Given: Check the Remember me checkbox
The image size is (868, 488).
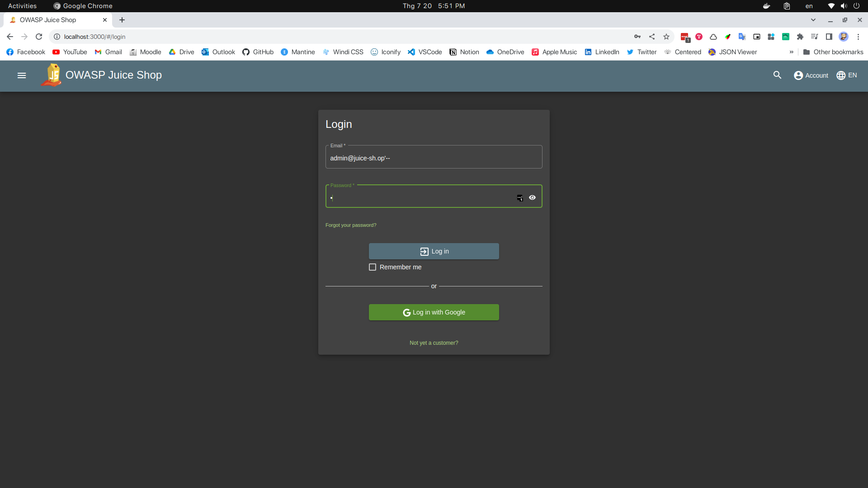Looking at the screenshot, I should [x=373, y=267].
